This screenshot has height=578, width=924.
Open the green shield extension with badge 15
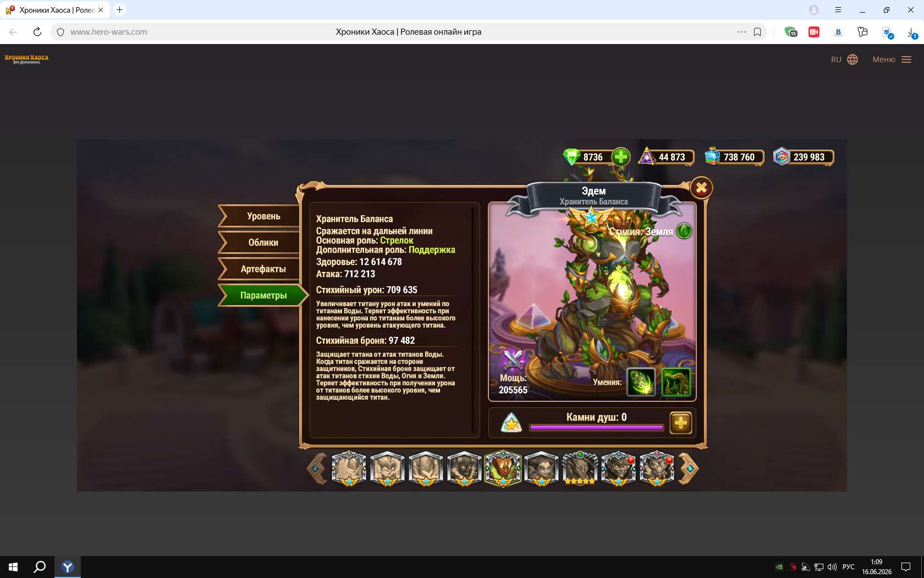[791, 32]
